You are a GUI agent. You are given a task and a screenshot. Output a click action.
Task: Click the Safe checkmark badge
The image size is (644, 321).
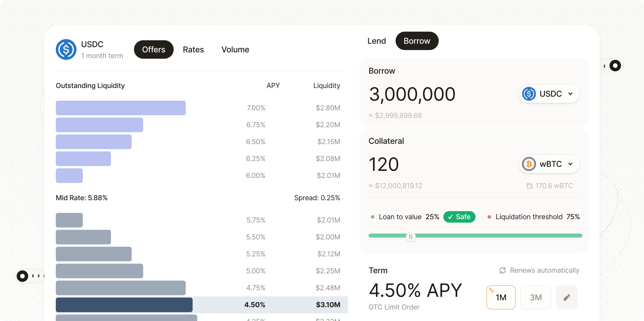tap(459, 217)
